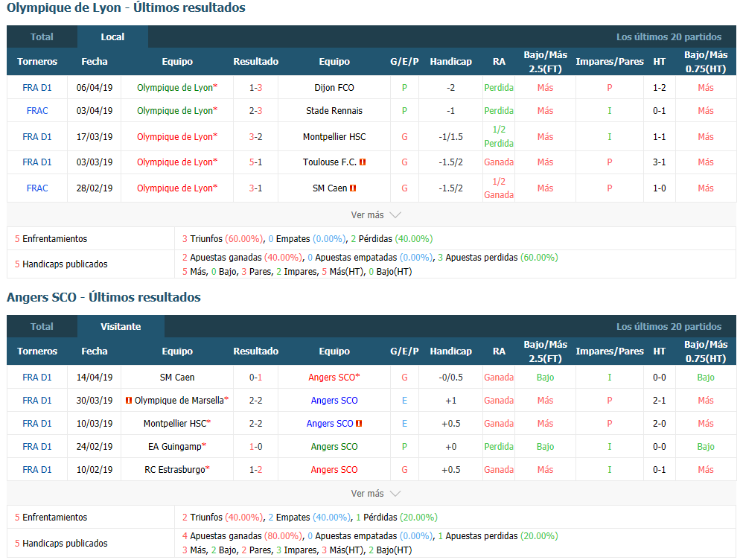Image resolution: width=743 pixels, height=560 pixels.
Task: Click Montpellier HSC in the 10/03/19 row
Action: tap(175, 424)
